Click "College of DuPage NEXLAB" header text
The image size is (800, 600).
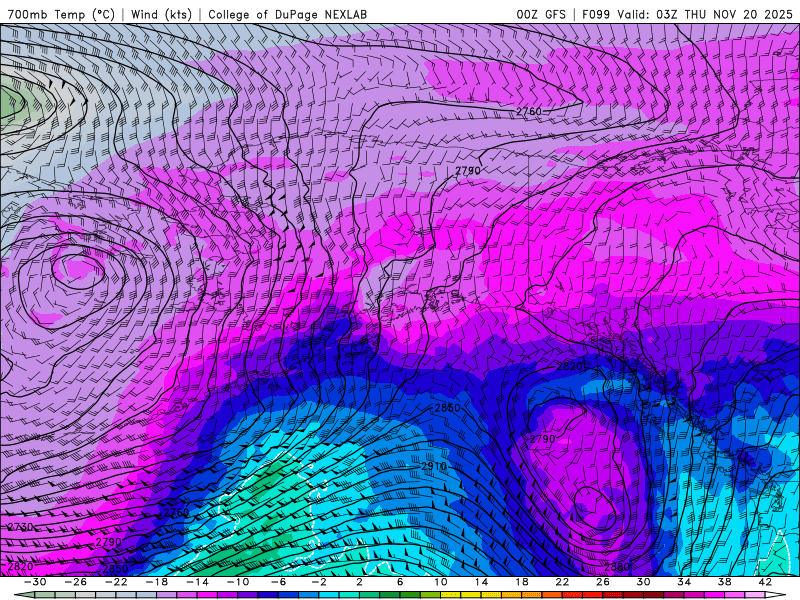287,14
